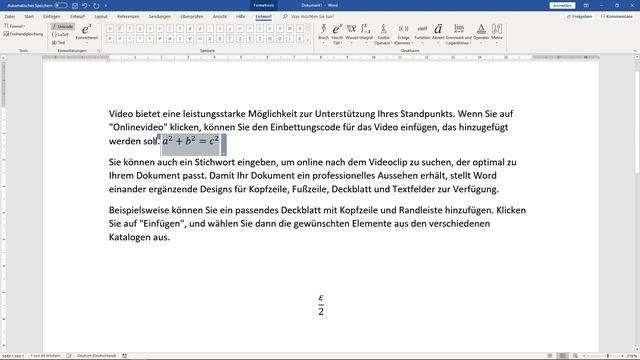Click the Freihandgleichung button
This screenshot has height=360, width=640.
pyautogui.click(x=23, y=34)
